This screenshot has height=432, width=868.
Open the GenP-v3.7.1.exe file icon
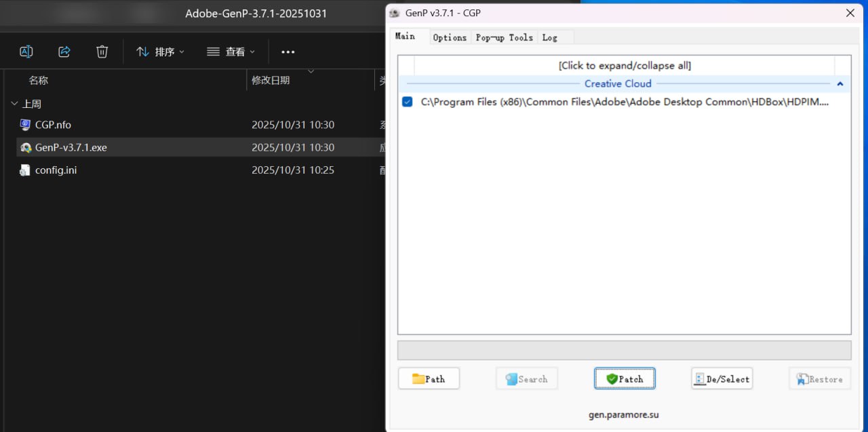point(24,147)
